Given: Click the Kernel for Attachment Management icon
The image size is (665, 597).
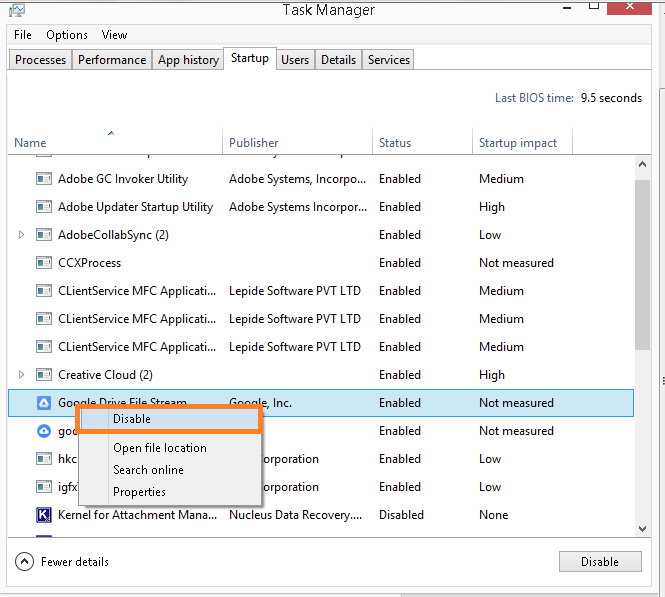Looking at the screenshot, I should click(x=44, y=515).
